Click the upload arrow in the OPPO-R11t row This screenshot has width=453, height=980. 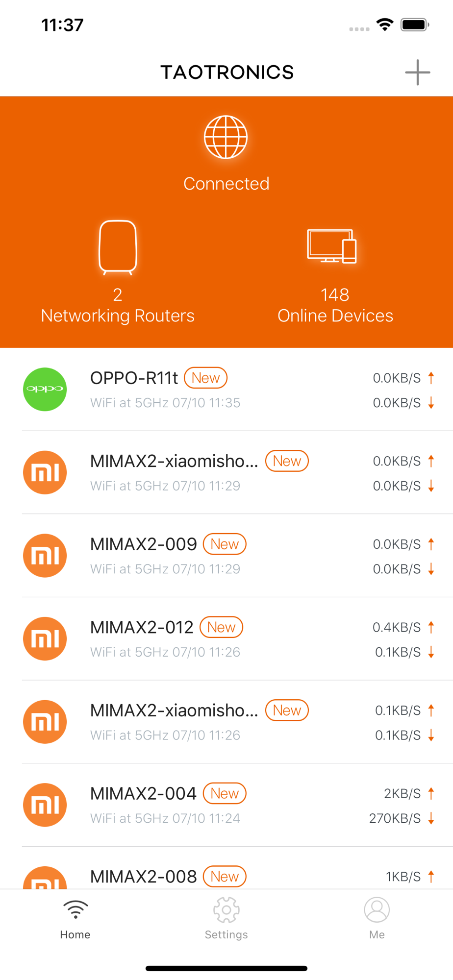pos(431,378)
